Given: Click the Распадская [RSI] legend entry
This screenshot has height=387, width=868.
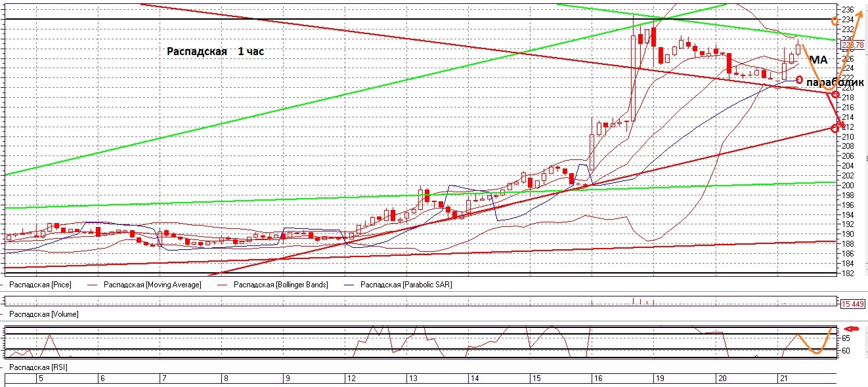Looking at the screenshot, I should [x=38, y=367].
